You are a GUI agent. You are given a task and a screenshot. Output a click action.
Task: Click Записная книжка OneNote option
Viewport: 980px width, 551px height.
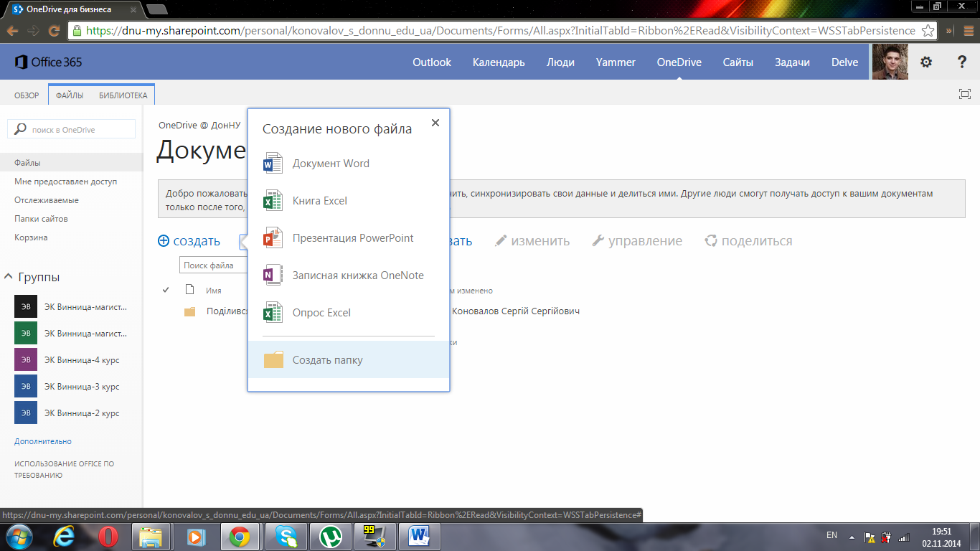(349, 275)
